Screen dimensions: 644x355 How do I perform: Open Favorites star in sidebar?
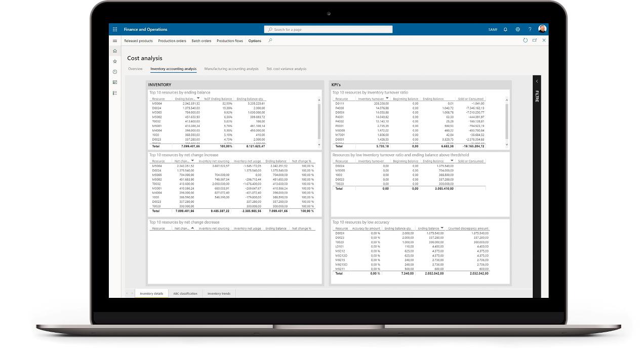pyautogui.click(x=115, y=61)
